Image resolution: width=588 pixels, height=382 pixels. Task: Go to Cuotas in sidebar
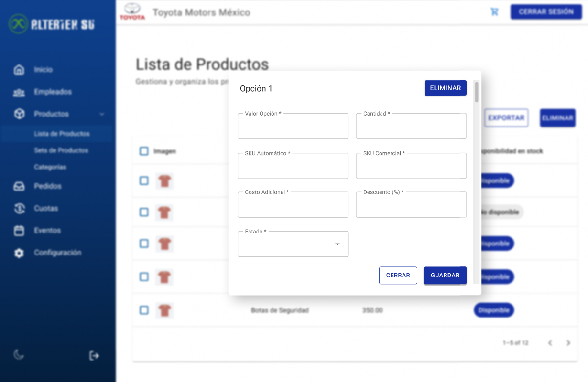point(46,209)
